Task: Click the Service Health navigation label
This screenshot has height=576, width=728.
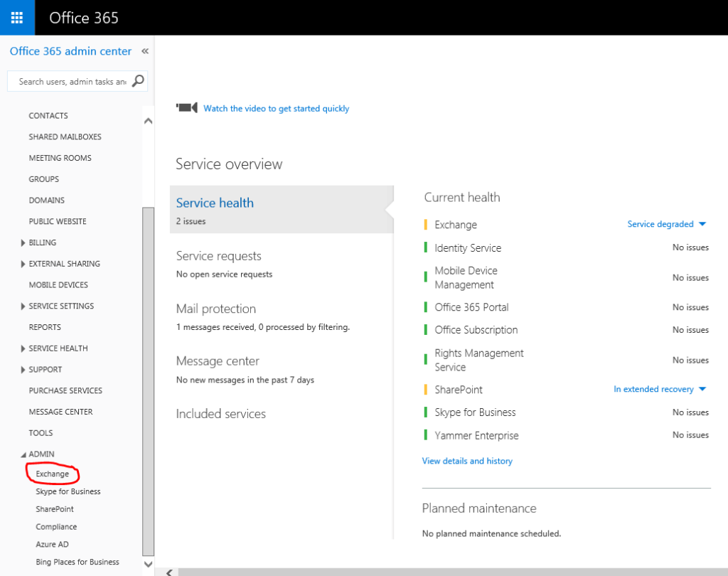Action: pyautogui.click(x=58, y=348)
